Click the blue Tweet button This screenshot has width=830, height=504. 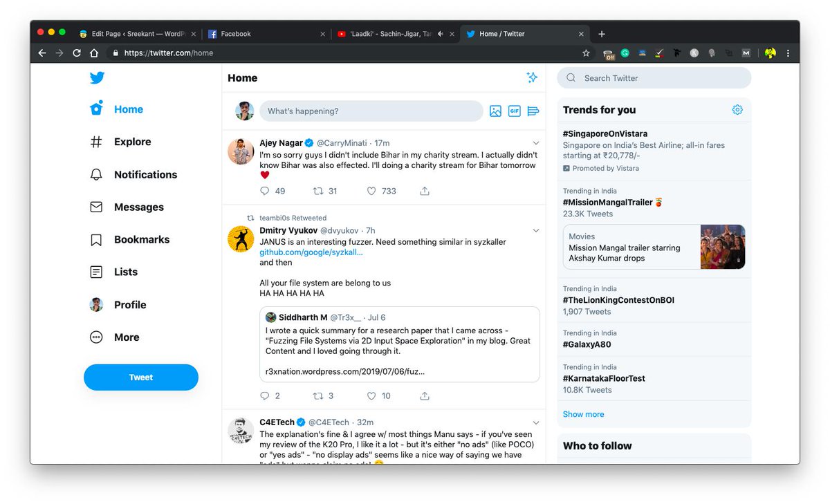click(x=141, y=377)
